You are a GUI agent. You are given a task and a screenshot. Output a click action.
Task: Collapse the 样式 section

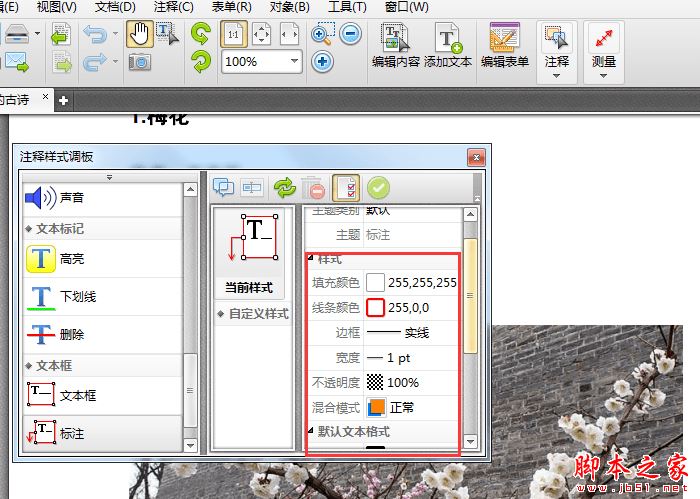click(311, 258)
